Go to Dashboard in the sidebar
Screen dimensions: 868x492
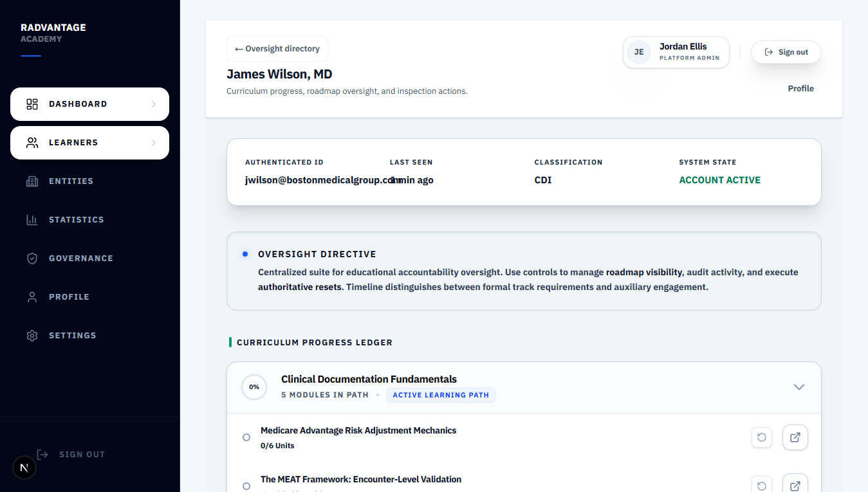pyautogui.click(x=89, y=104)
